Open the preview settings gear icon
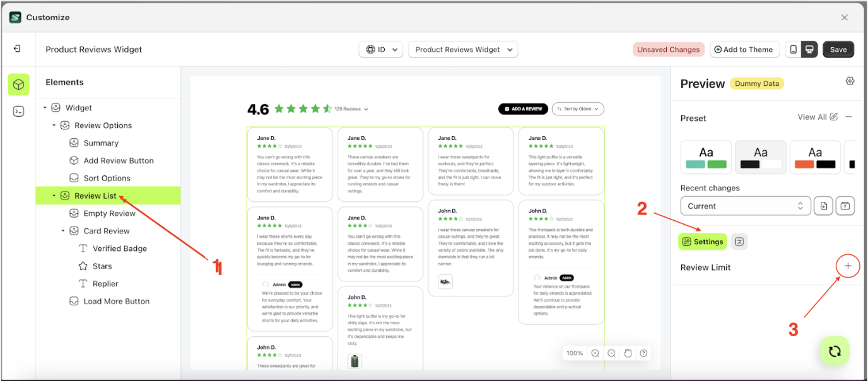 pos(850,81)
